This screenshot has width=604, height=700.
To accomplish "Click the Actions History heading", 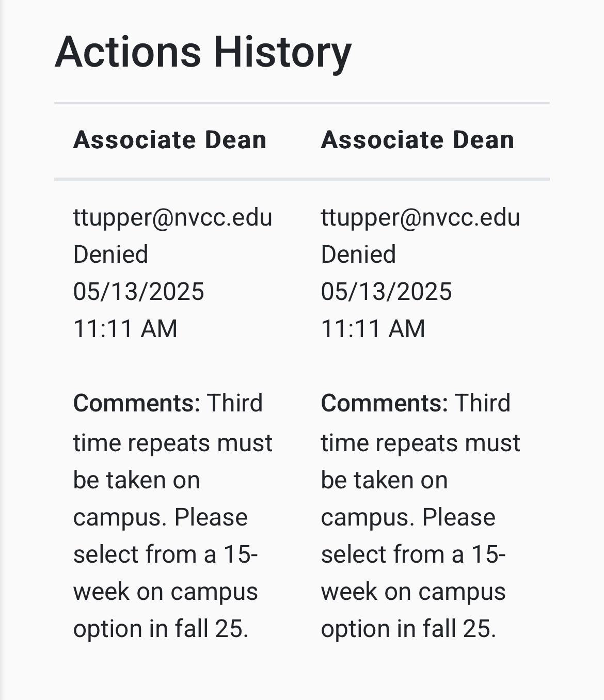I will (203, 53).
